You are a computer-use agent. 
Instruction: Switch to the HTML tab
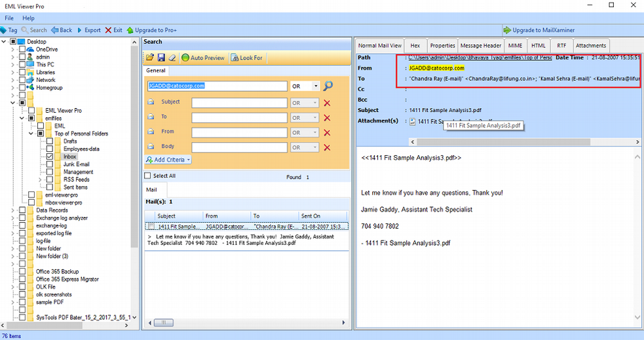point(539,46)
